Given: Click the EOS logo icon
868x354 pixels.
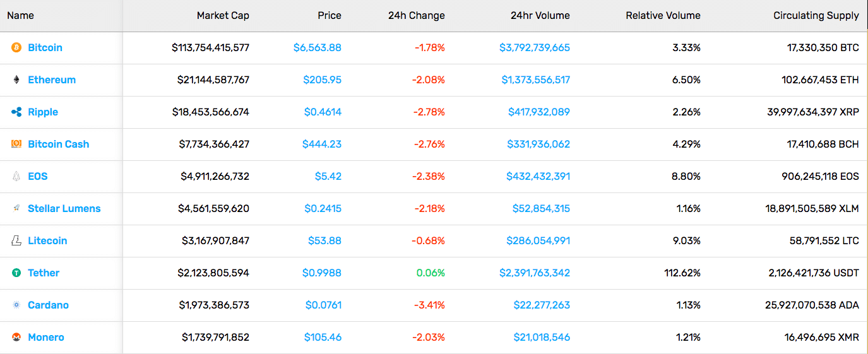Looking at the screenshot, I should pos(16,176).
